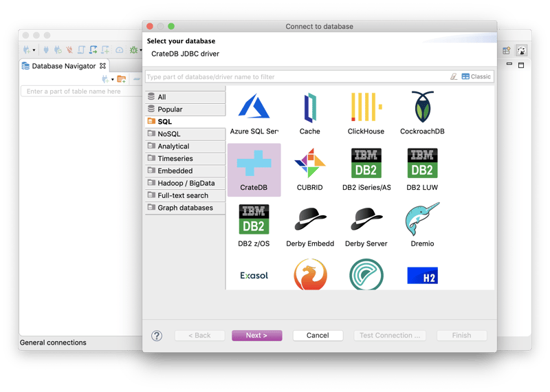Open the perspective chooser icon
Screen dimensions: 550x392
(506, 50)
